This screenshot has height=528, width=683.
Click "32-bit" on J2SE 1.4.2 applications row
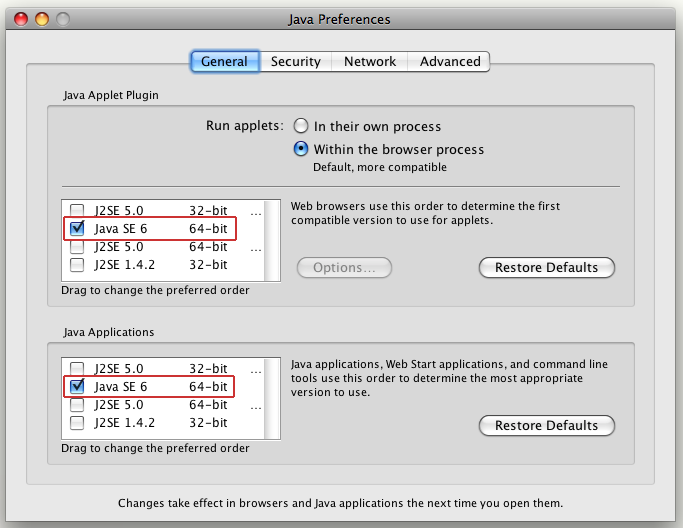[x=208, y=423]
